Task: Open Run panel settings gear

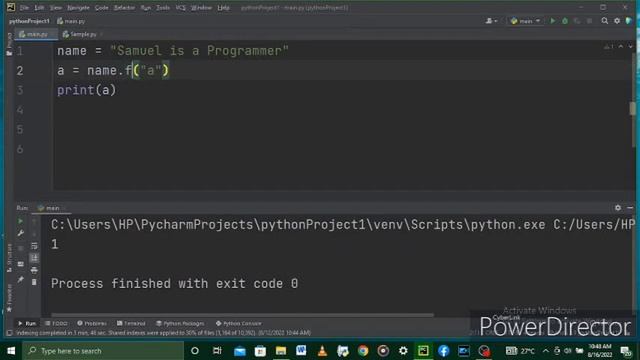Action: pyautogui.click(x=618, y=208)
